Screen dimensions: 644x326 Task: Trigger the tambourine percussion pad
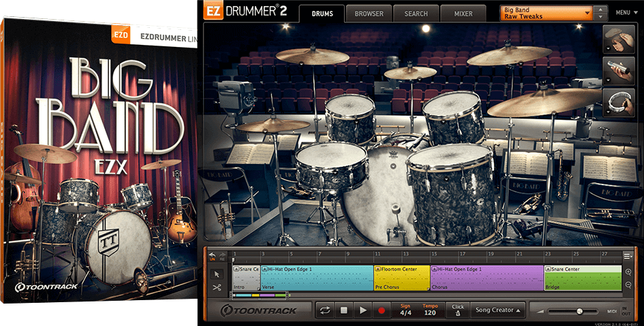619,103
